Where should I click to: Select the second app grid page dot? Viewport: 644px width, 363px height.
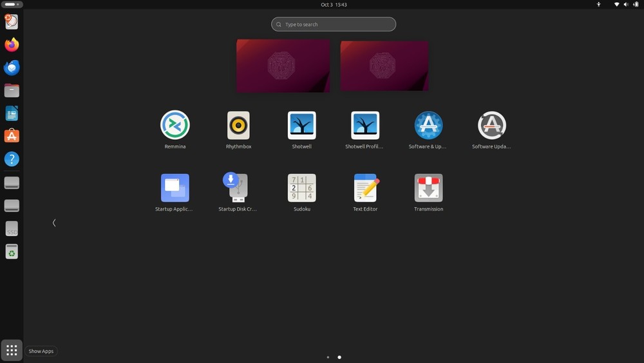[339, 357]
